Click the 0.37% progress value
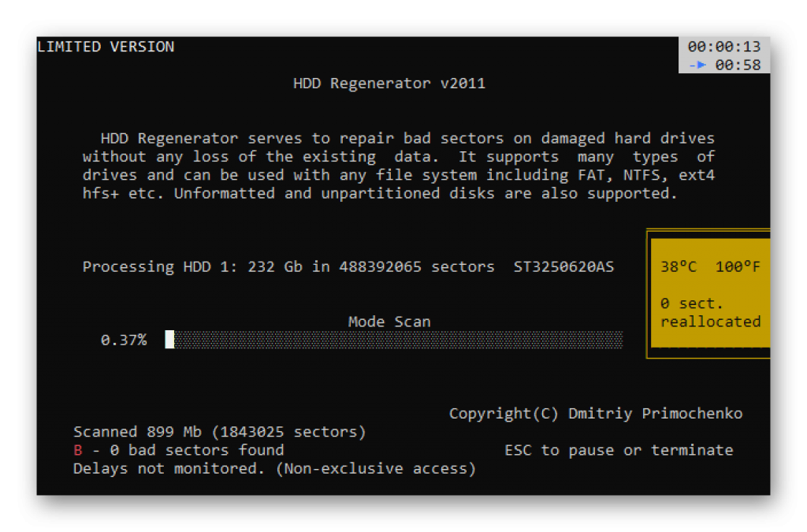 tap(124, 340)
